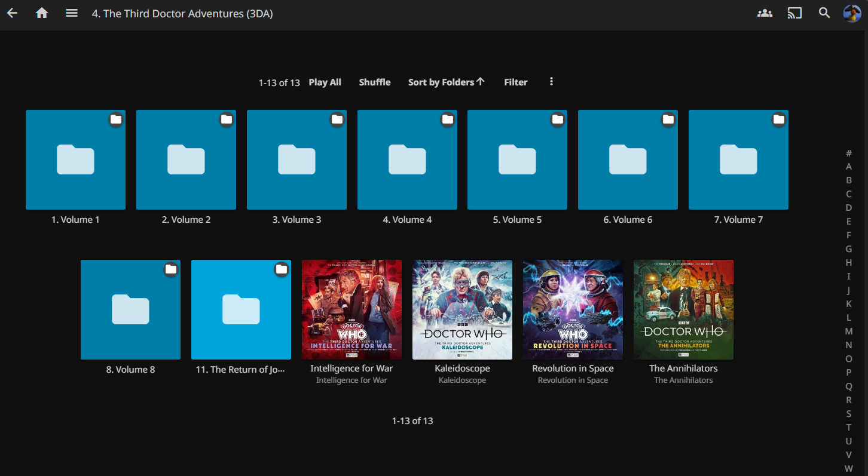Screen dimensions: 868x476
Task: Jump to letter K in alphabet picker
Action: [x=848, y=304]
